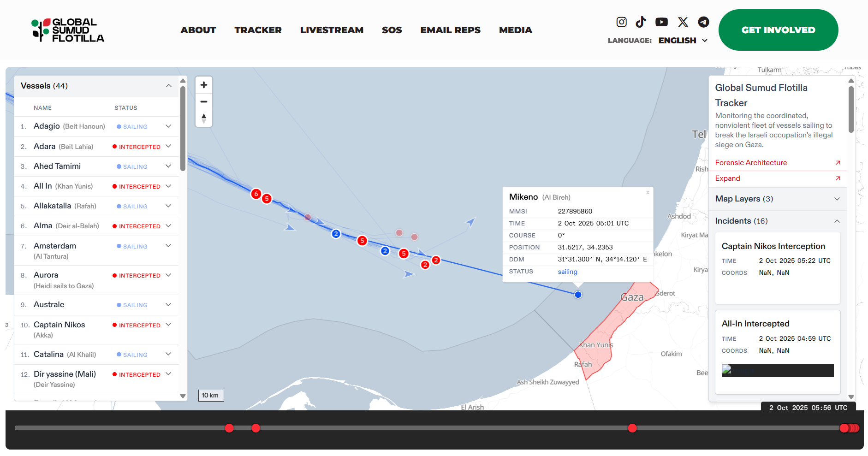The image size is (868, 456).
Task: Click the right info panel scrollbar thumb
Action: coord(851,109)
